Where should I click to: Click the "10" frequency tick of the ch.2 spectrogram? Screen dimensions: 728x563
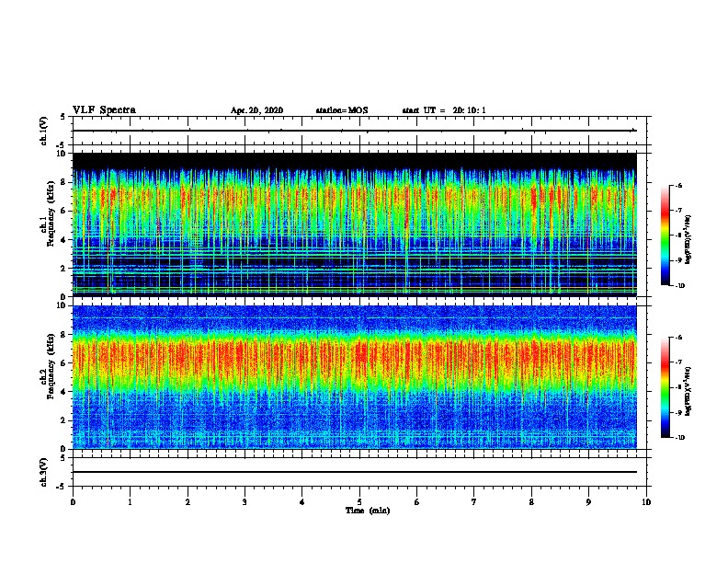62,305
